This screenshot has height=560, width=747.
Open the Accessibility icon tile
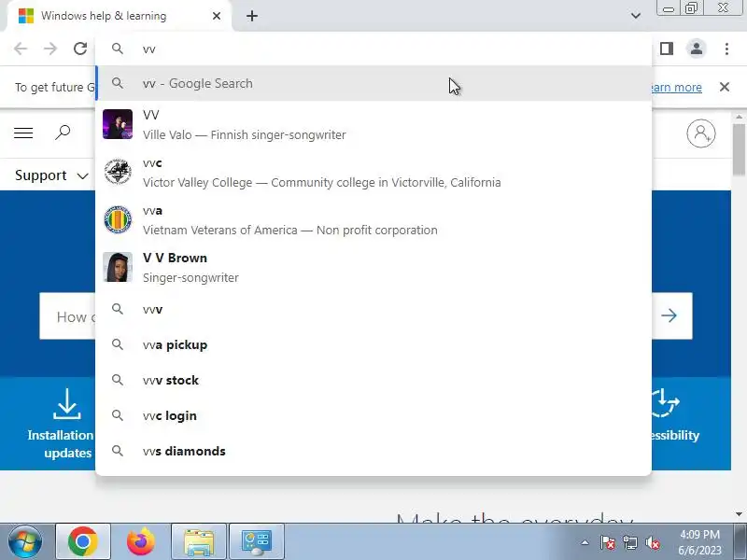[x=666, y=403]
